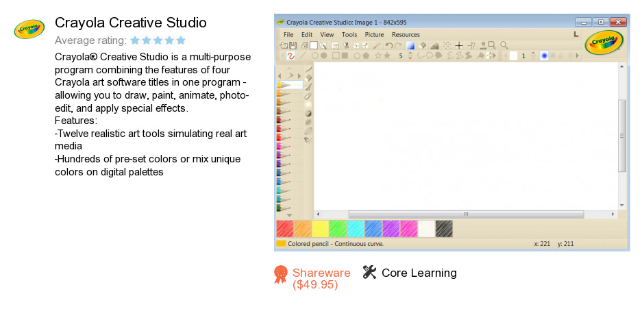Screen dimensions: 644x309
Task: Select the outlined square shape
Action: [x=336, y=55]
